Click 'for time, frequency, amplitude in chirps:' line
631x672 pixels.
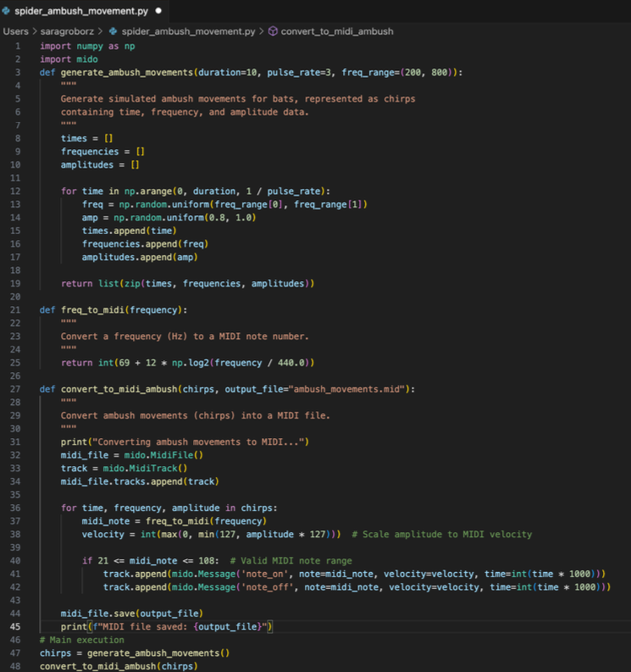pos(169,508)
